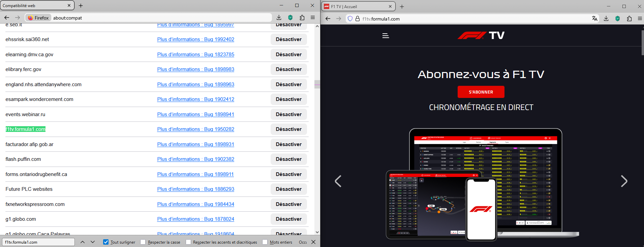This screenshot has width=644, height=247.
Task: Click the padlock site info icon
Action: point(357,19)
